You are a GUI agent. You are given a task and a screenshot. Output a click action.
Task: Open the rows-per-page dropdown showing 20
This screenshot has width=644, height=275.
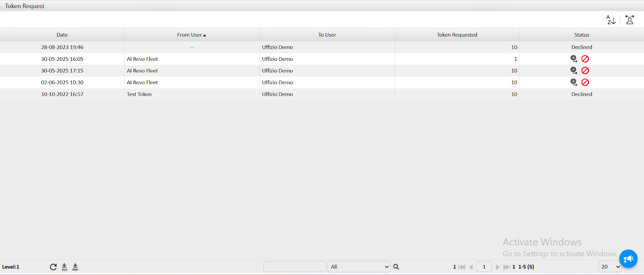tap(610, 267)
